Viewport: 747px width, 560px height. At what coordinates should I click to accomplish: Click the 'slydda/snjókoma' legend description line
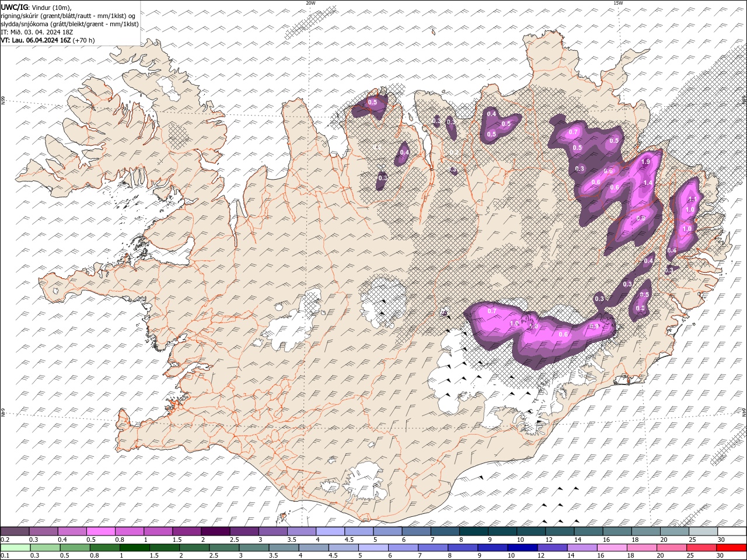click(x=70, y=24)
